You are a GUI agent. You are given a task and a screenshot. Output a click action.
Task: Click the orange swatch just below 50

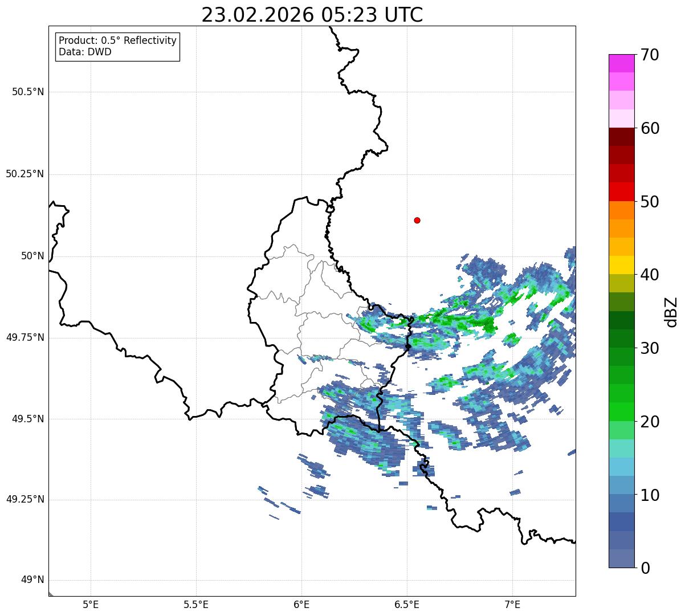622,210
